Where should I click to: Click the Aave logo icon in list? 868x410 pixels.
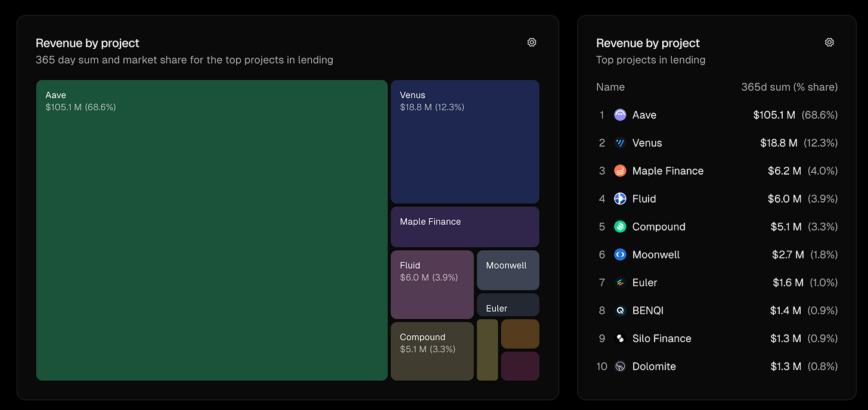point(620,115)
